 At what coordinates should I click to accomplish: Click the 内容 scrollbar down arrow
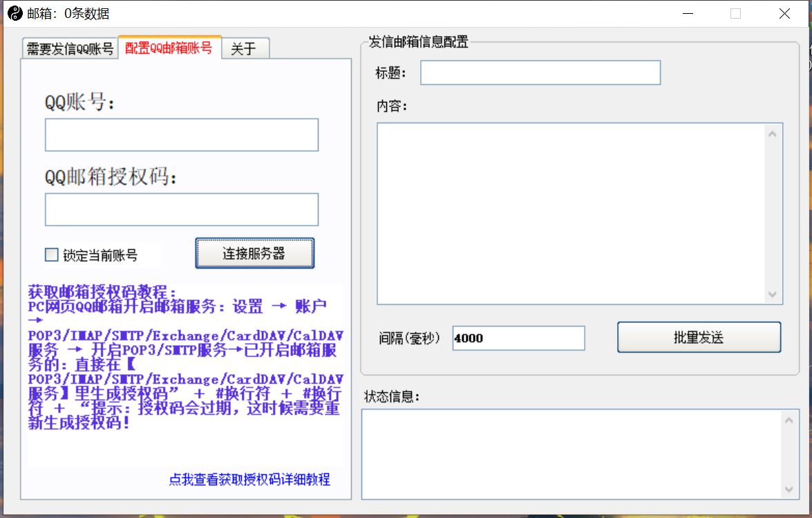773,295
